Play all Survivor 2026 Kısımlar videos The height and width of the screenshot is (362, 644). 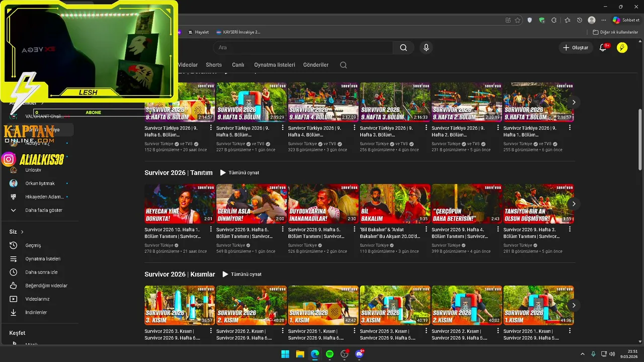point(242,275)
